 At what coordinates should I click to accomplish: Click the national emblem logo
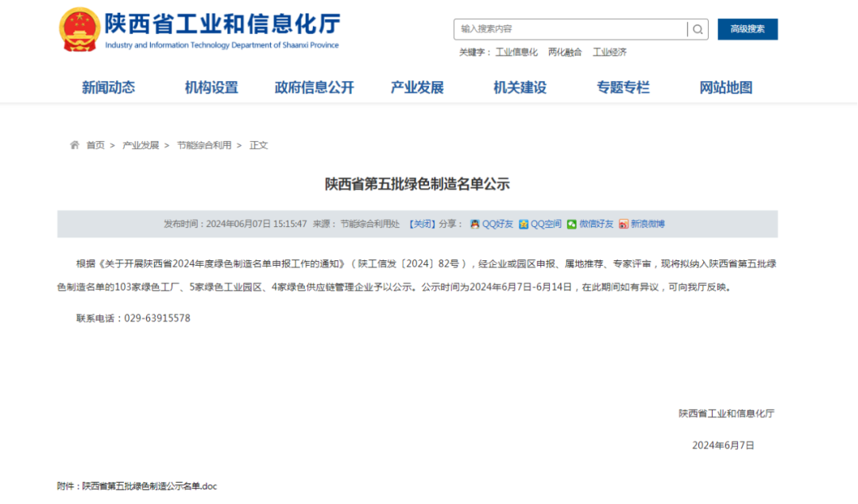[79, 28]
